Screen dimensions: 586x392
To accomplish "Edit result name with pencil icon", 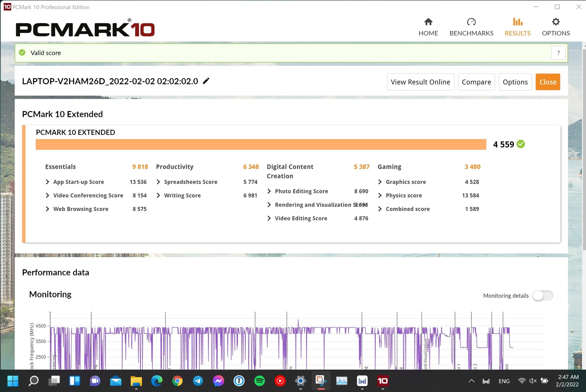I will [206, 81].
